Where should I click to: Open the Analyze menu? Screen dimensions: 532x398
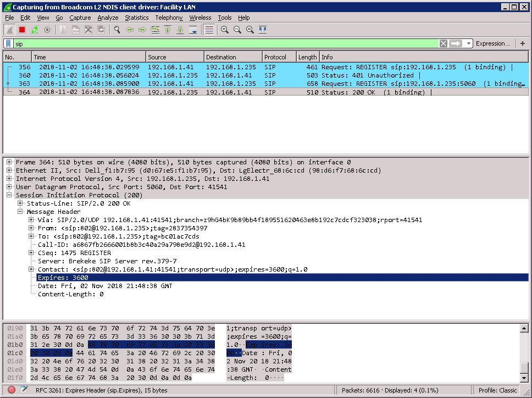108,18
